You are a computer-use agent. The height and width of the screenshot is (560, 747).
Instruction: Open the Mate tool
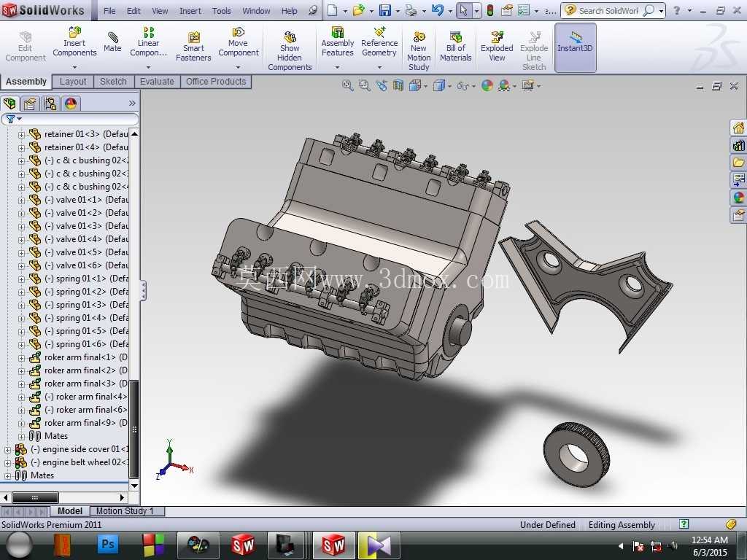[x=112, y=42]
